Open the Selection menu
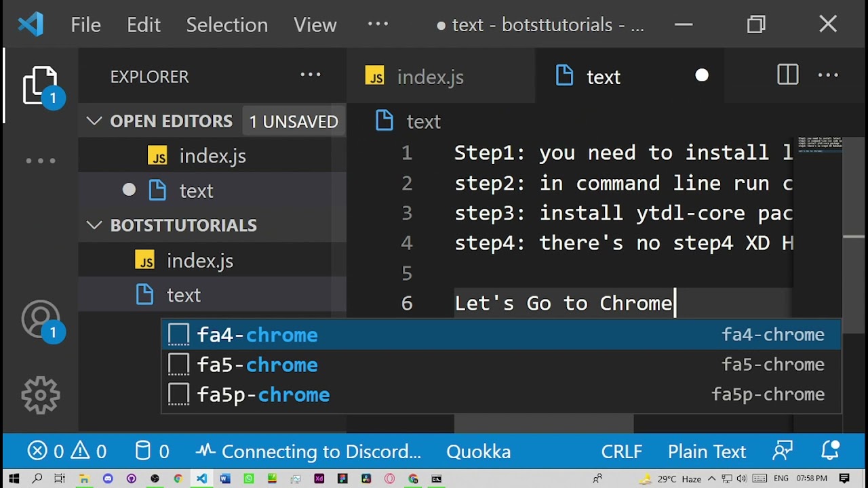Screen dimensions: 868x488 tap(226, 25)
